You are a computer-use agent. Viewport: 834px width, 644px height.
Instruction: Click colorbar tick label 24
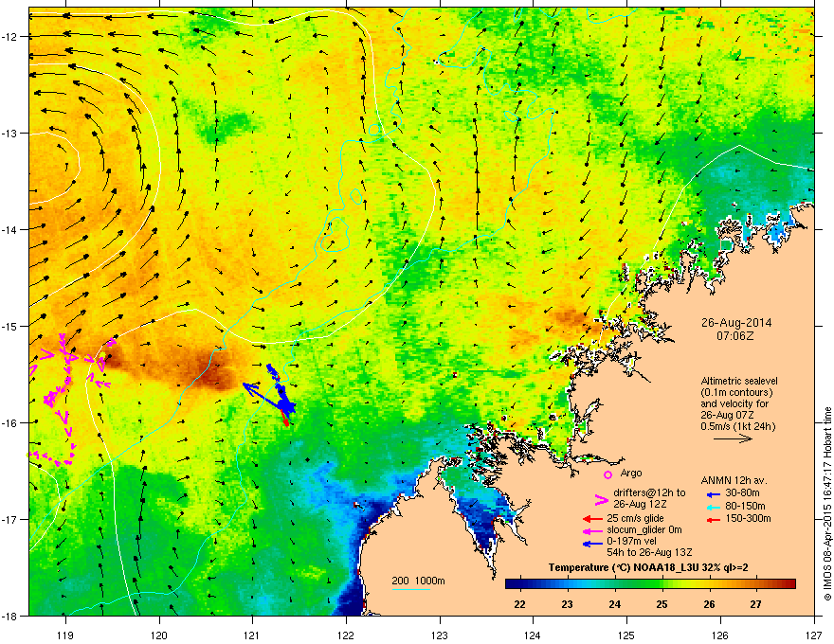coord(614,604)
